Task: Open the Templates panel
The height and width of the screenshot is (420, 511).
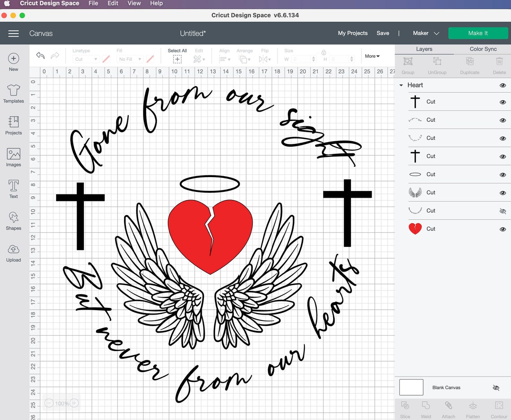Action: click(x=13, y=94)
